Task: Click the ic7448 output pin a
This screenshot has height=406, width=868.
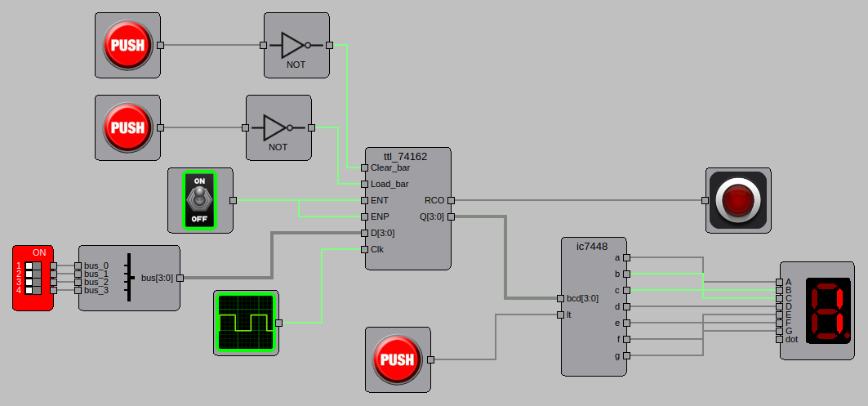Action: 626,257
